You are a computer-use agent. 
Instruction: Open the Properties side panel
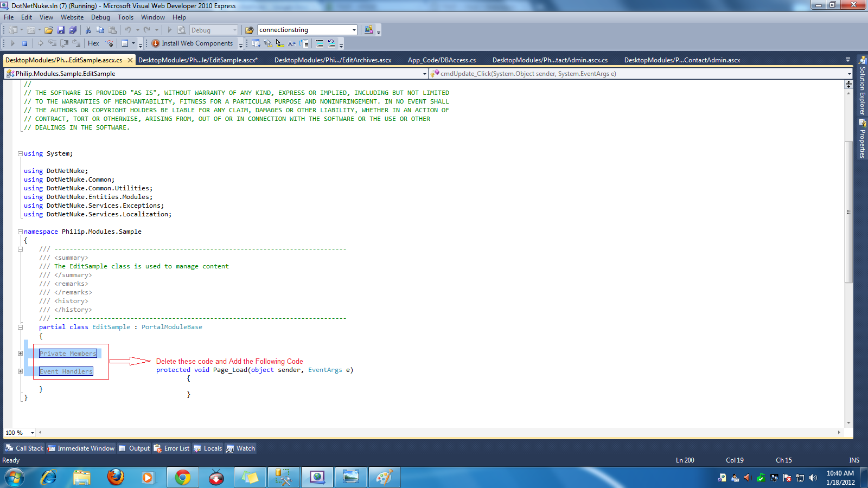tap(862, 138)
